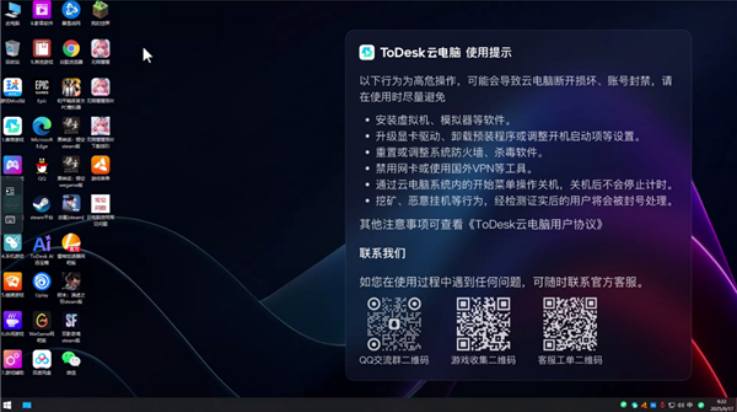This screenshot has width=737, height=412.
Task: Open ToDesk AI desktop shortcut
Action: [42, 244]
